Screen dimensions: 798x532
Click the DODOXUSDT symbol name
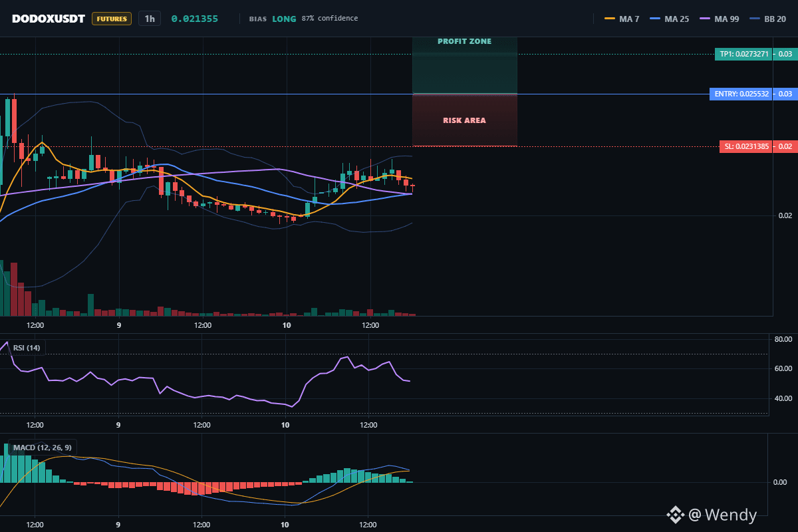click(x=49, y=19)
